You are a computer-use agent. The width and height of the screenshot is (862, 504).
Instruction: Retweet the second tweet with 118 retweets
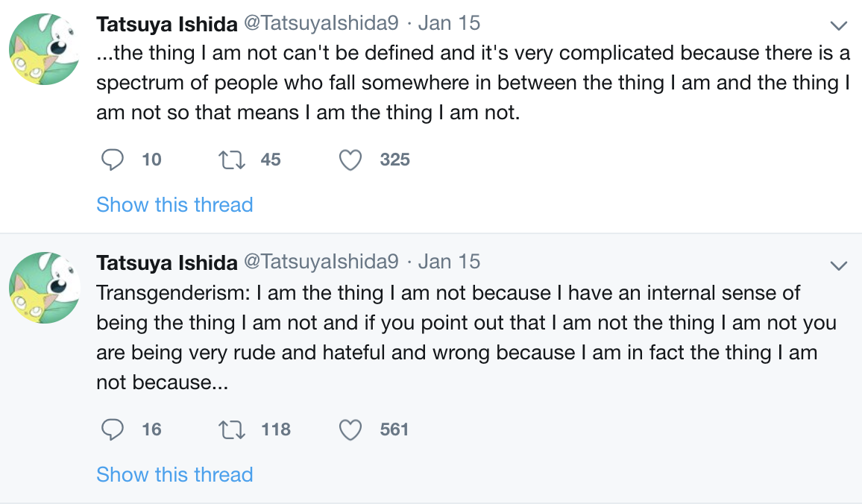pos(231,429)
